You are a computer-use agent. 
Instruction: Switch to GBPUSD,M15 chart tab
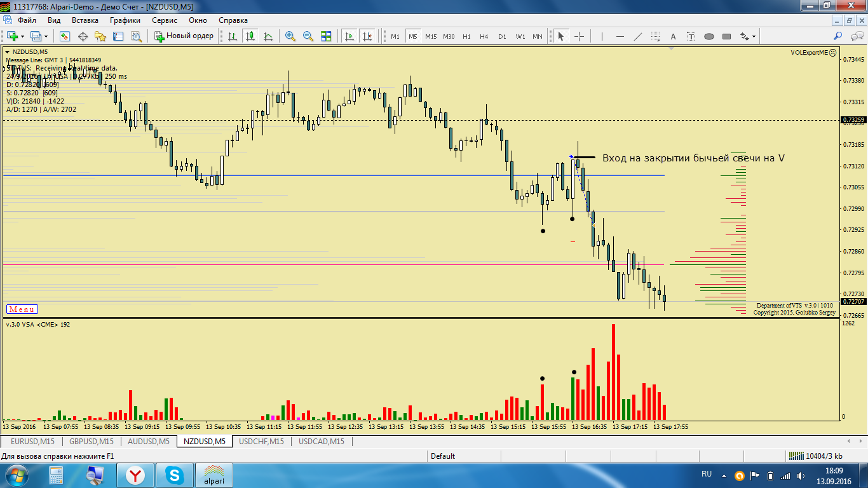click(92, 441)
